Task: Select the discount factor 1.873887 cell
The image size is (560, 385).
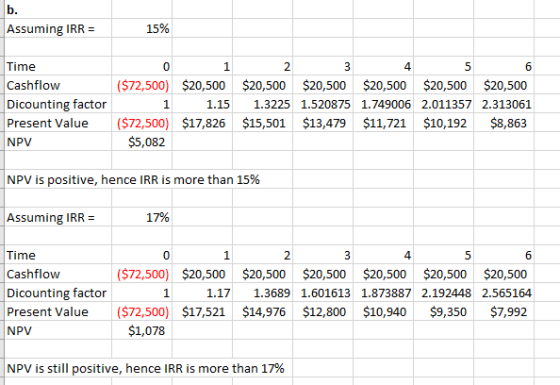Action: (383, 293)
